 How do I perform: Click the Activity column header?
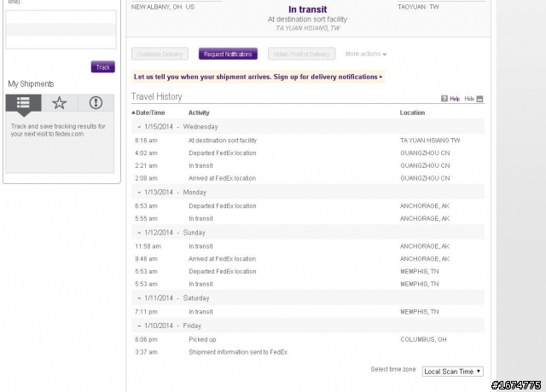click(x=199, y=112)
